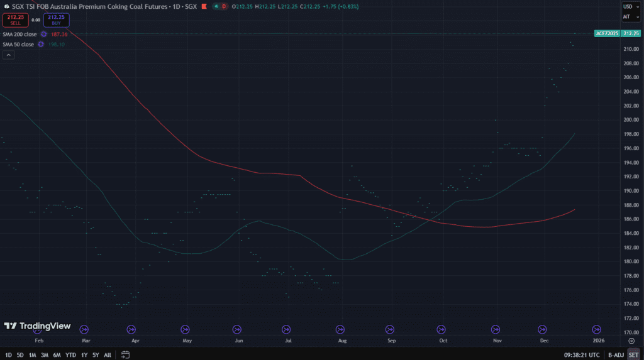Toggle the market status D indicator pill
Viewport: 644px width, 360px height.
[219, 6]
